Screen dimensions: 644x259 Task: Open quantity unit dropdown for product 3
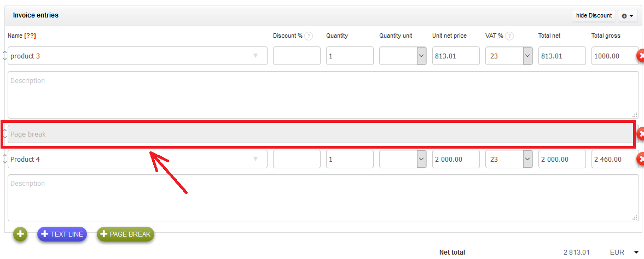pos(421,56)
